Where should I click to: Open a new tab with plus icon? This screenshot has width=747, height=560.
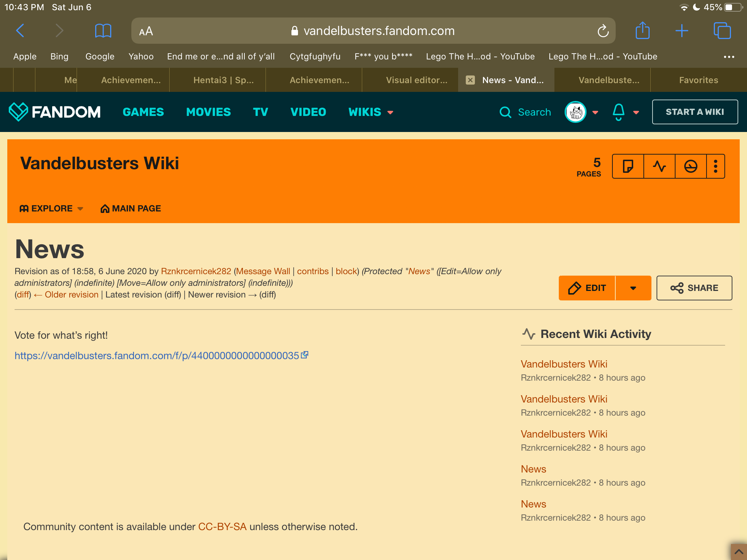click(681, 31)
